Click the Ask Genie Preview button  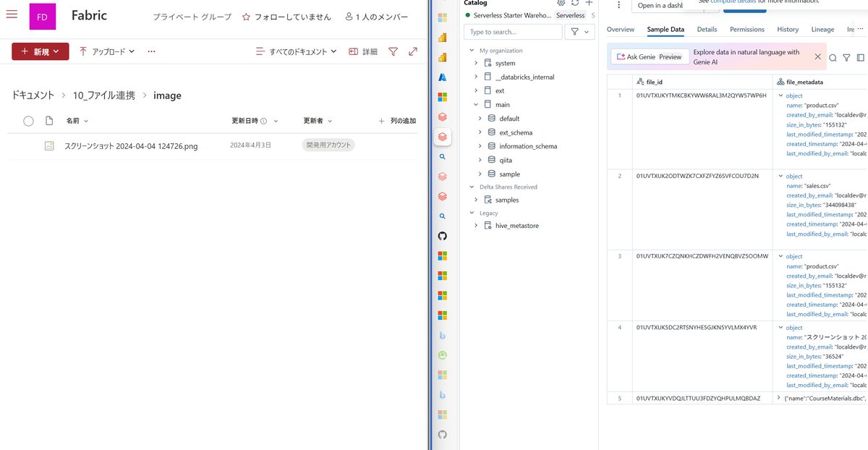pos(648,56)
